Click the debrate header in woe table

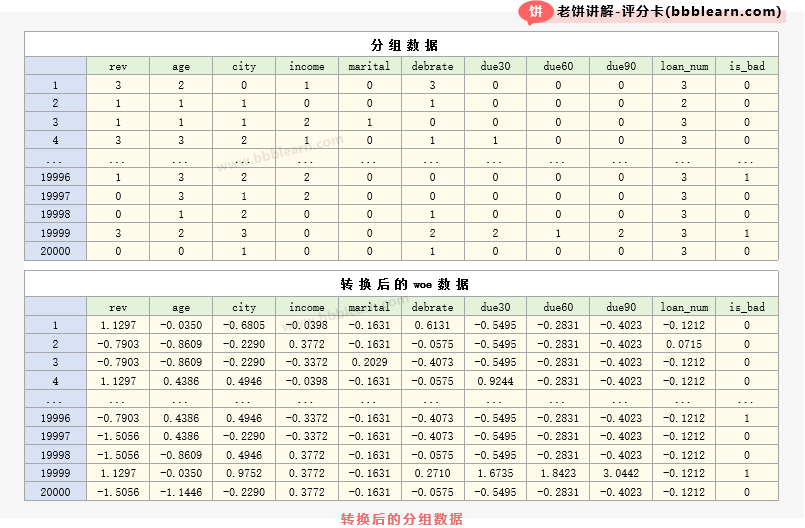(x=432, y=307)
